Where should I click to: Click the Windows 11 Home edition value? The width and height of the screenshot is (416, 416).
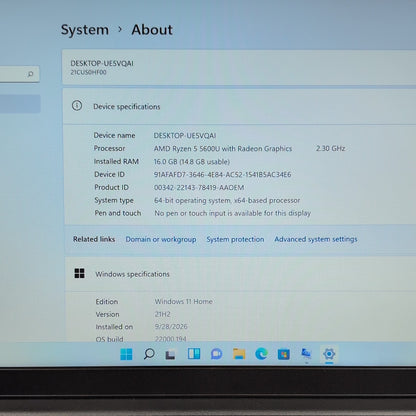click(183, 301)
